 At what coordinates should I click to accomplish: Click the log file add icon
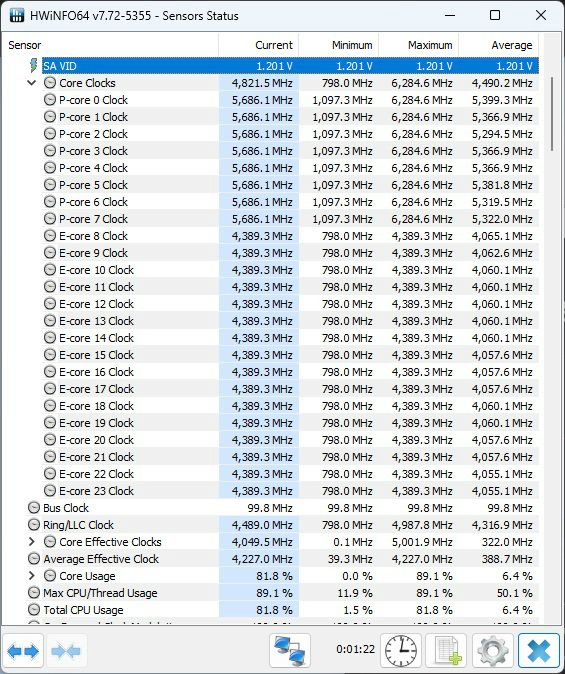point(446,651)
